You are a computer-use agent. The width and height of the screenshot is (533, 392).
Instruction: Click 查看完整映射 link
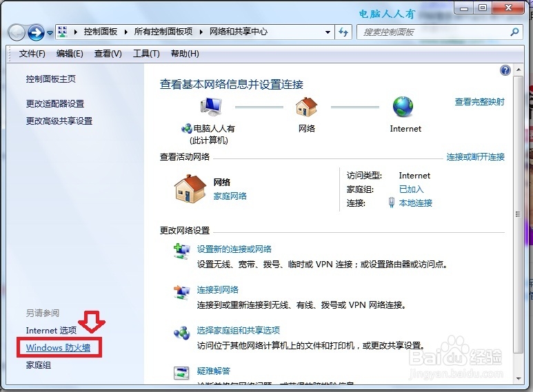click(x=480, y=102)
